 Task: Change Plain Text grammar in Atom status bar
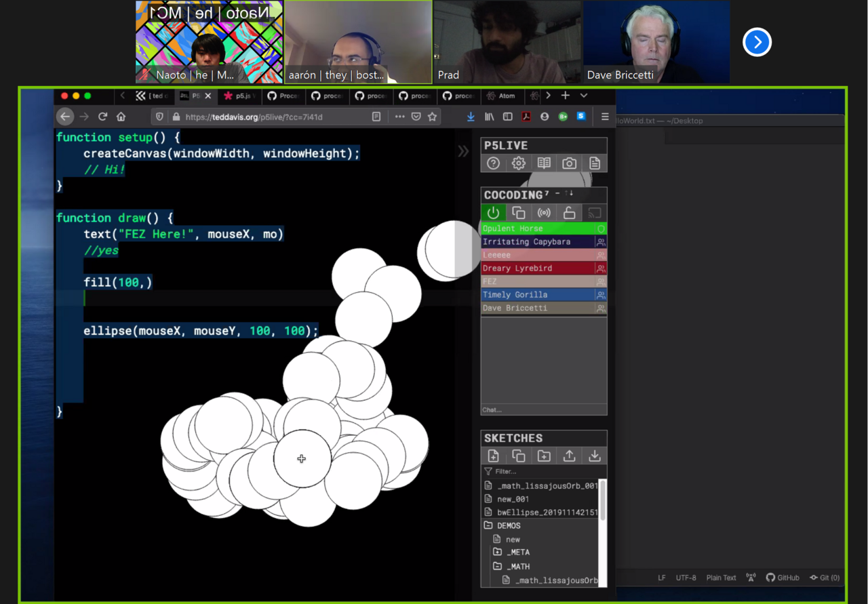point(721,578)
